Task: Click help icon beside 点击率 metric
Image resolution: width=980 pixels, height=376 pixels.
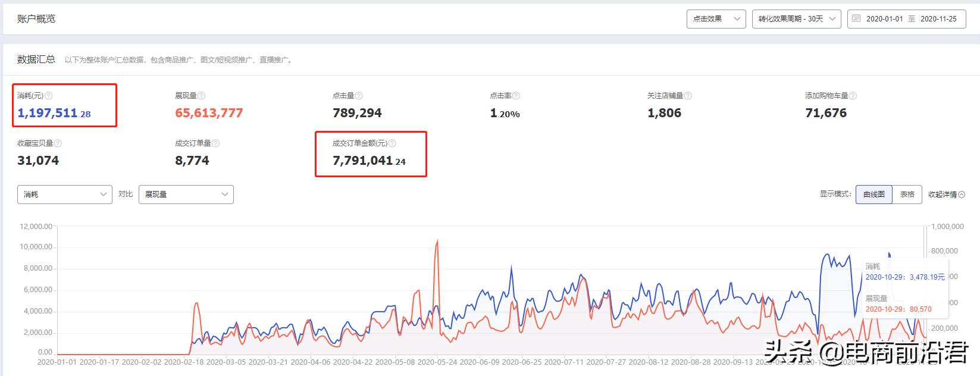Action: point(516,96)
